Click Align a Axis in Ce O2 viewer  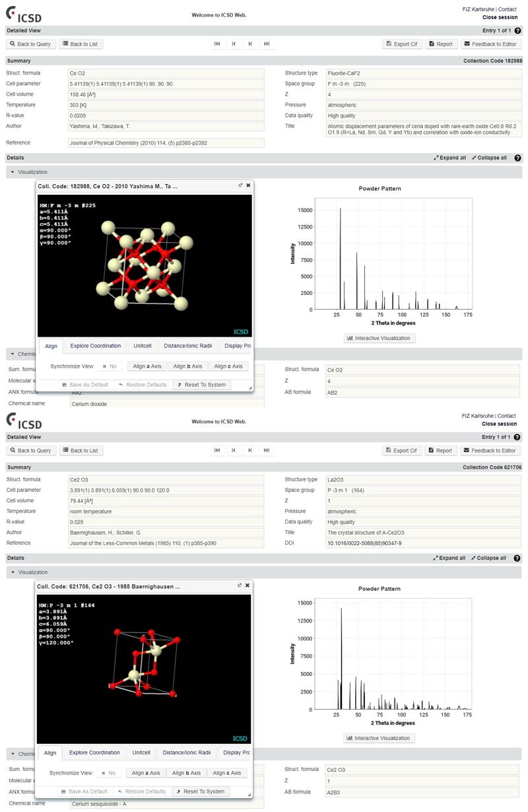147,366
